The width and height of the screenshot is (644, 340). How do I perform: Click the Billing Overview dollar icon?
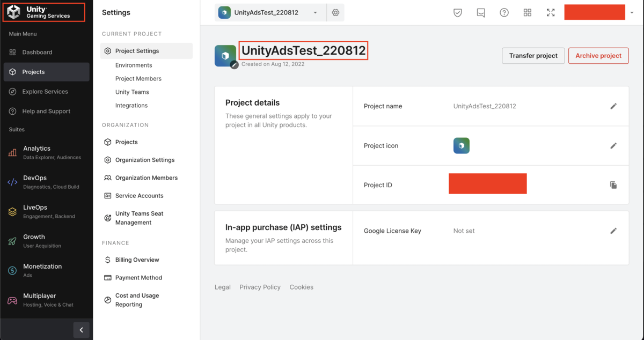[x=108, y=260]
